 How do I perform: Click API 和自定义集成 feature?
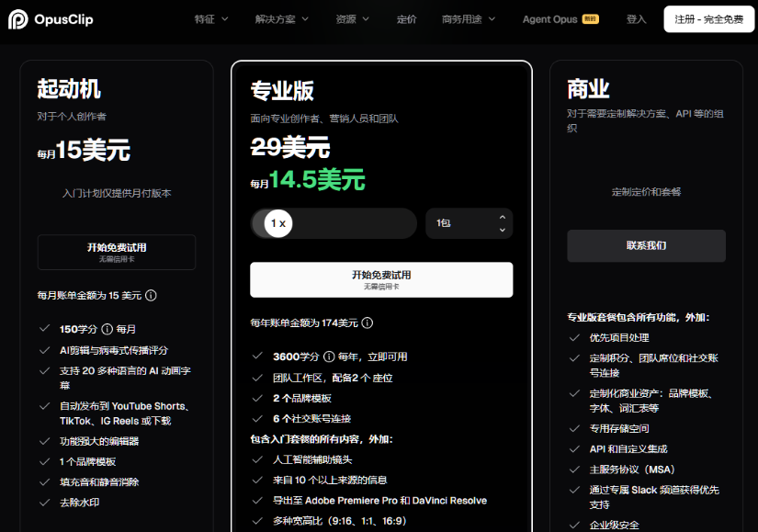pyautogui.click(x=628, y=448)
